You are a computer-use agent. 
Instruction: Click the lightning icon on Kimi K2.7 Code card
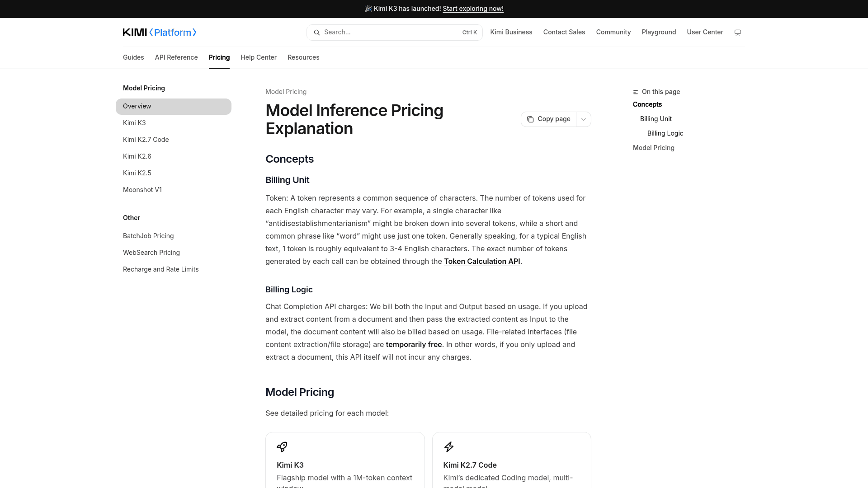pyautogui.click(x=449, y=447)
